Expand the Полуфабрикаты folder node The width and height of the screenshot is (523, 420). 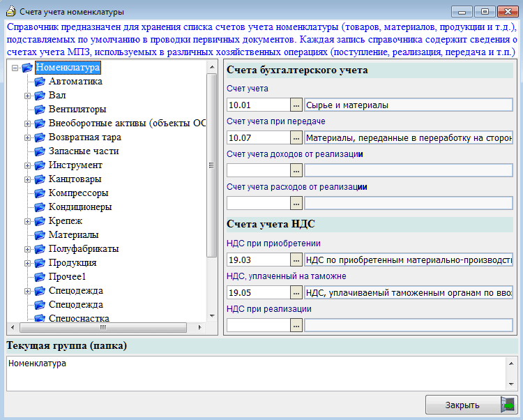tap(27, 249)
